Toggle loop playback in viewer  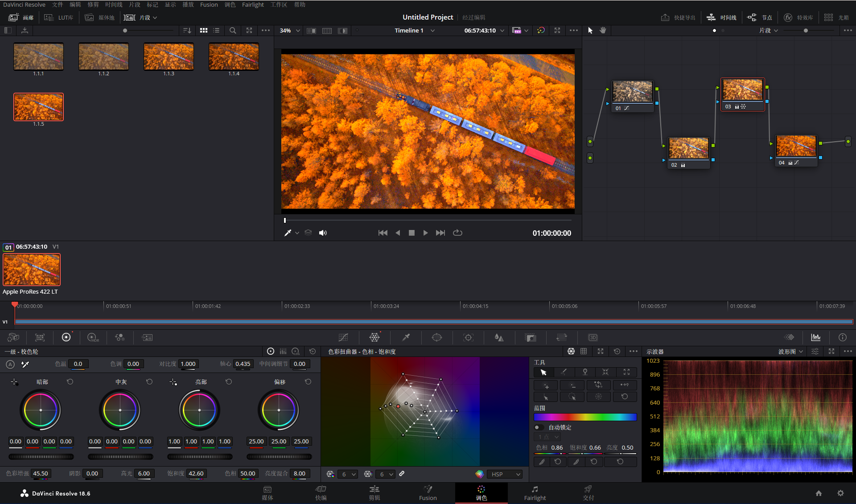(x=457, y=233)
